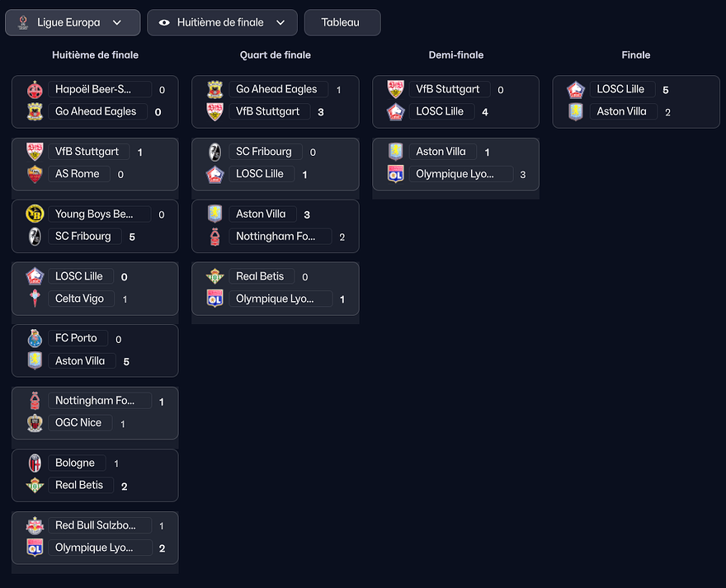
Task: Click the Ligue Europa trophy icon
Action: (23, 23)
